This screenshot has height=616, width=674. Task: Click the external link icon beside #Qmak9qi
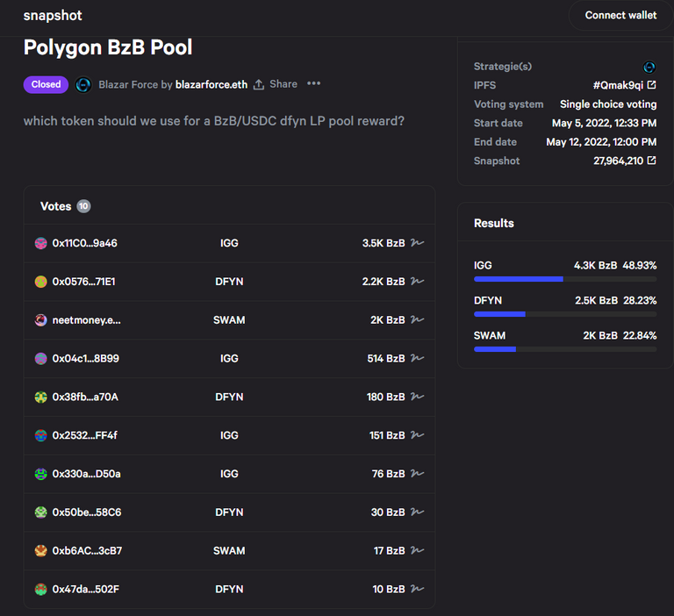652,85
